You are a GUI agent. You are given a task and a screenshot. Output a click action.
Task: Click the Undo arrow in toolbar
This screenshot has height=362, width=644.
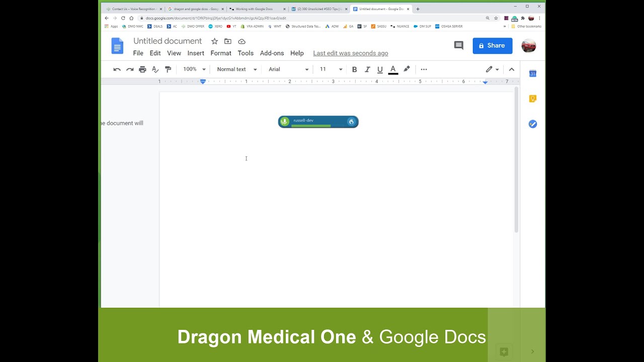tap(117, 69)
